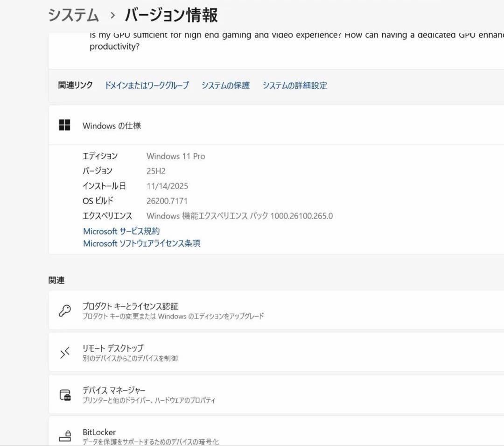
Task: Click the Windows の仕様 section header
Action: click(x=112, y=126)
